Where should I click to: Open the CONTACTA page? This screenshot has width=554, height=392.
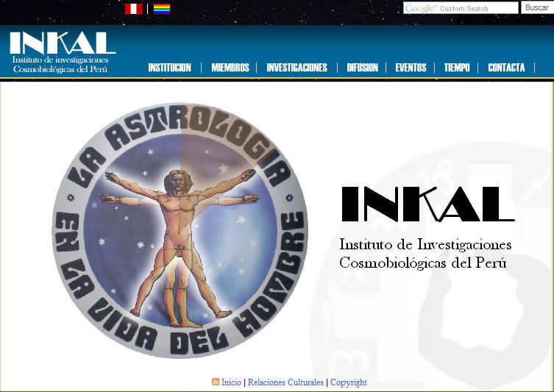tap(506, 68)
